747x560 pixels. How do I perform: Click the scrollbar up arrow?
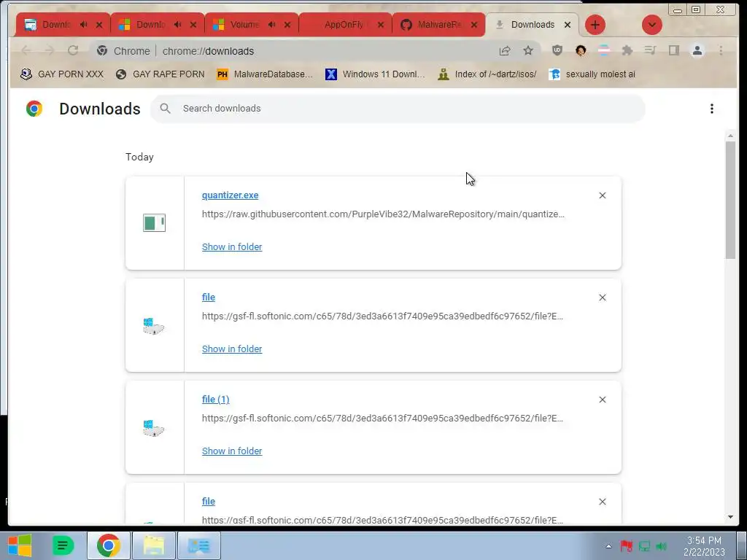click(x=730, y=136)
